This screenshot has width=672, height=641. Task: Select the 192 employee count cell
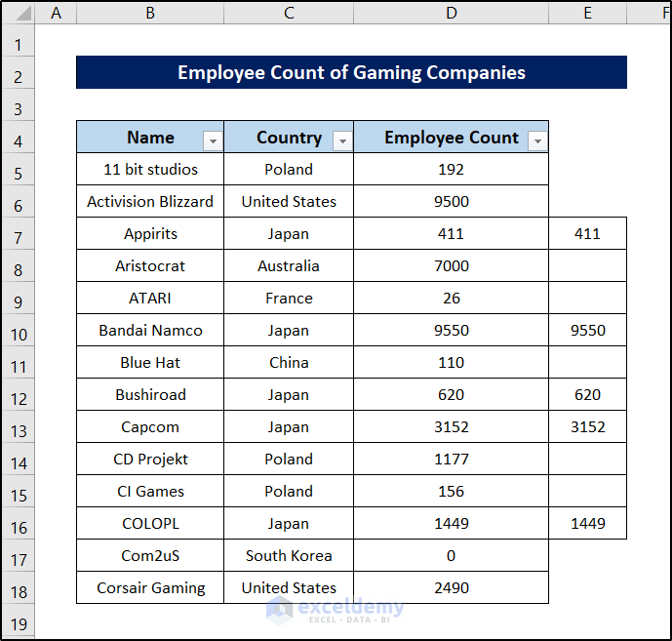(452, 169)
